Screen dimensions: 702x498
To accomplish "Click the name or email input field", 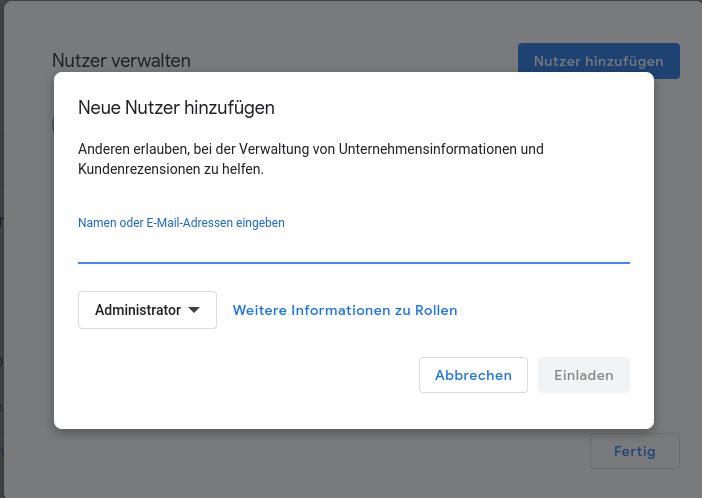I will 353,246.
